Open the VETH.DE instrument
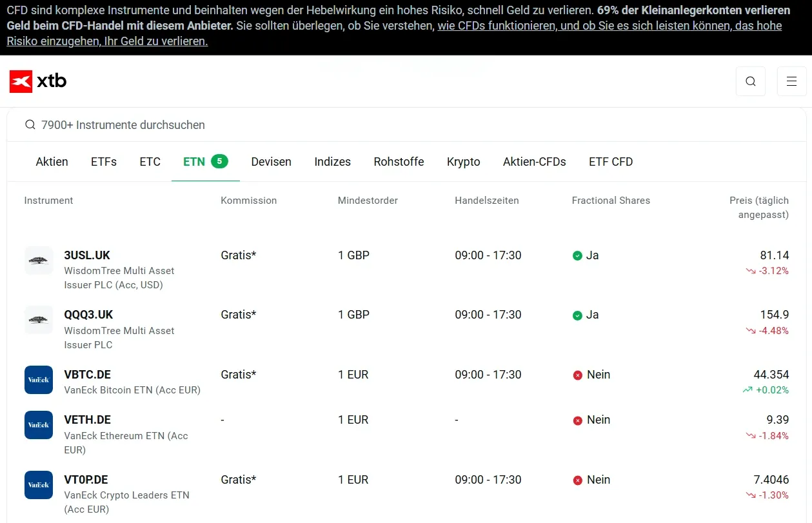 (x=87, y=420)
